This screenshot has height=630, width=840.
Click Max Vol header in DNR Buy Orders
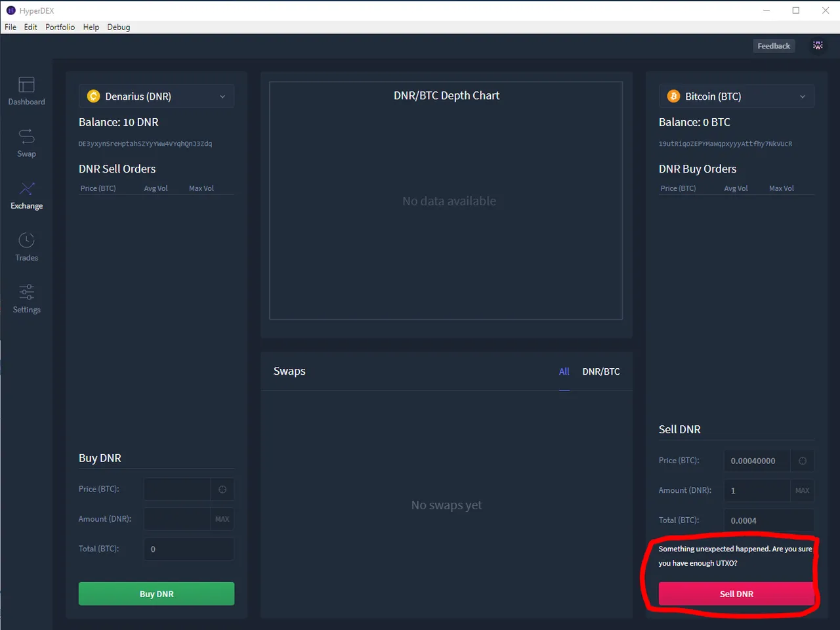[782, 188]
